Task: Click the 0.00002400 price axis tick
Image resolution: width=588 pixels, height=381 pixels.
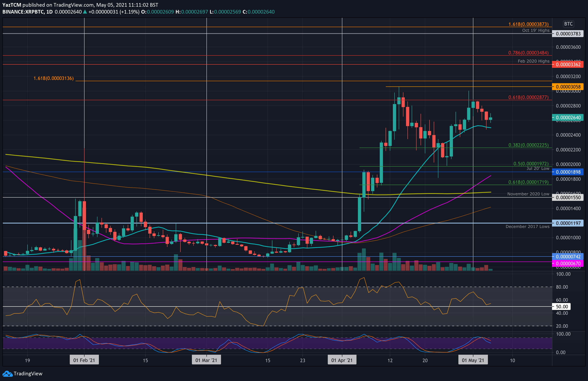Action: click(568, 135)
